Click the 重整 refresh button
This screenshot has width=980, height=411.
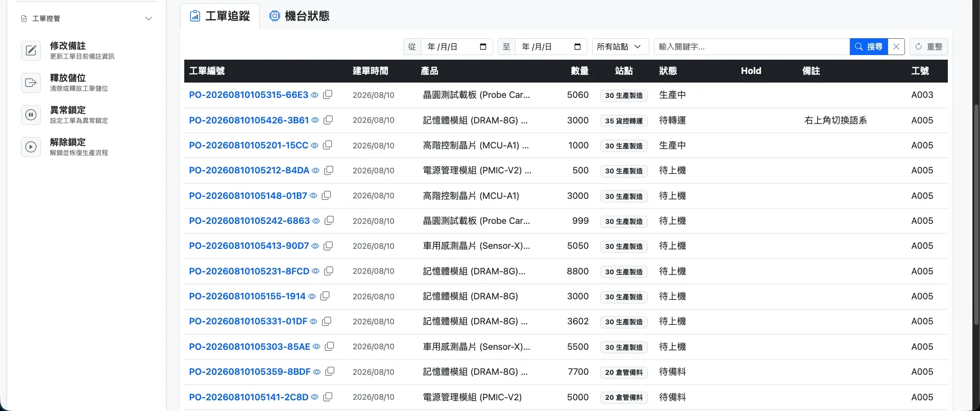929,47
